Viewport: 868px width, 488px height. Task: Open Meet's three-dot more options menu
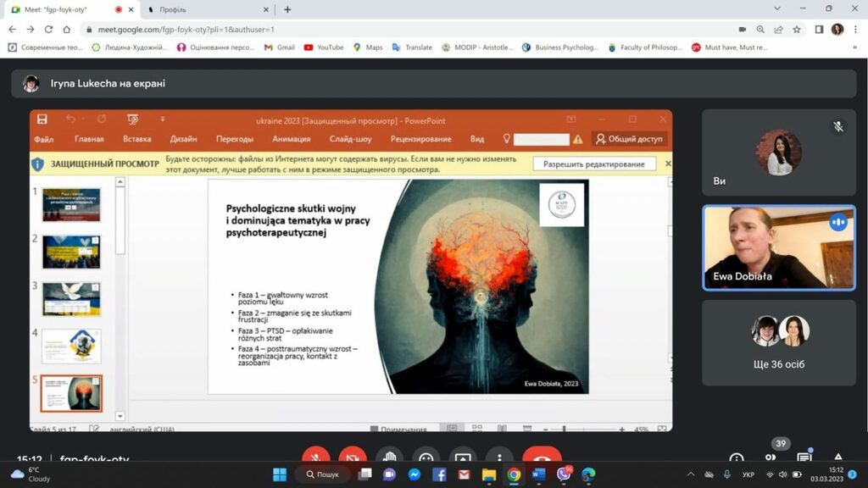pyautogui.click(x=499, y=457)
